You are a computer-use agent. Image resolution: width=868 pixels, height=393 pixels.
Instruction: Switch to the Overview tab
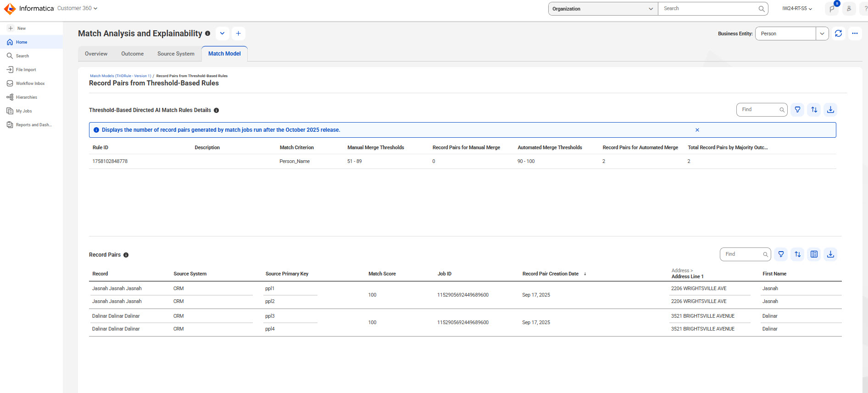click(96, 54)
